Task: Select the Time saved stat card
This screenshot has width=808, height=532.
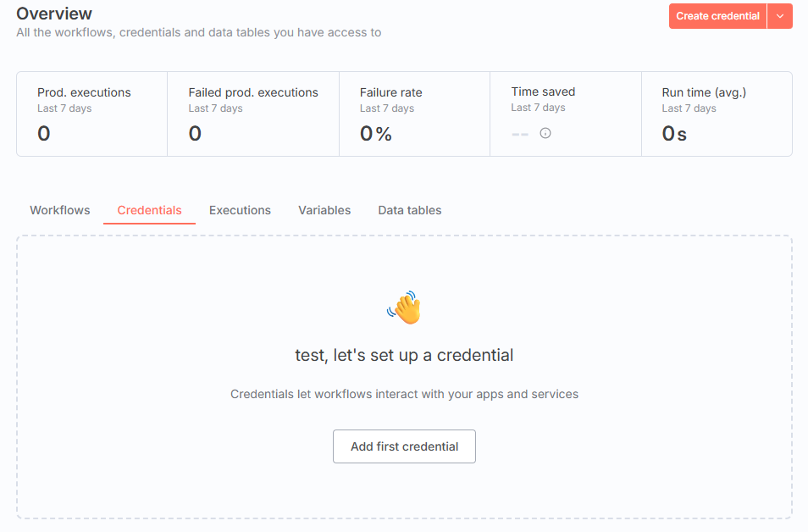Action: (565, 114)
